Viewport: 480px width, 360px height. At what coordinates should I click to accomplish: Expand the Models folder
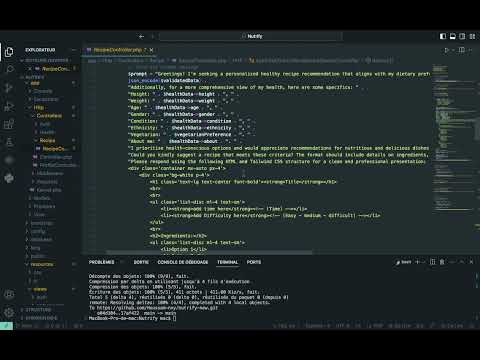click(x=42, y=198)
